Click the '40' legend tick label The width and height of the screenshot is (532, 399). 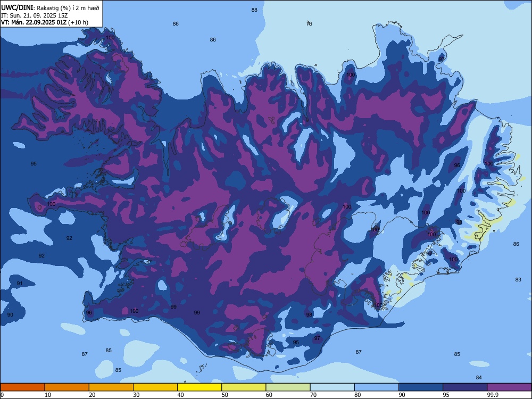[180, 395]
